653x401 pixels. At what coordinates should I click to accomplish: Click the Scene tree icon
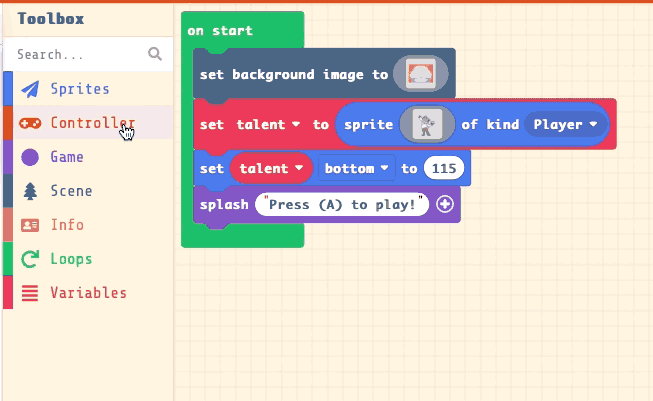coord(30,191)
